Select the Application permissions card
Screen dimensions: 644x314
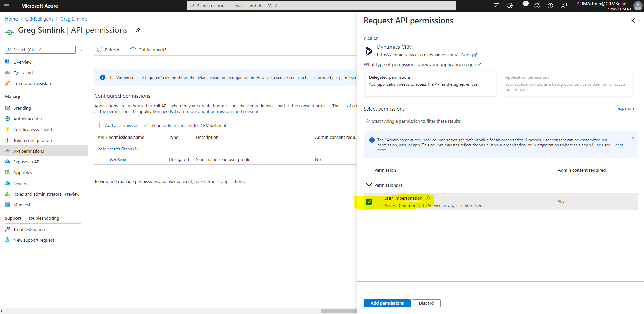tap(567, 83)
